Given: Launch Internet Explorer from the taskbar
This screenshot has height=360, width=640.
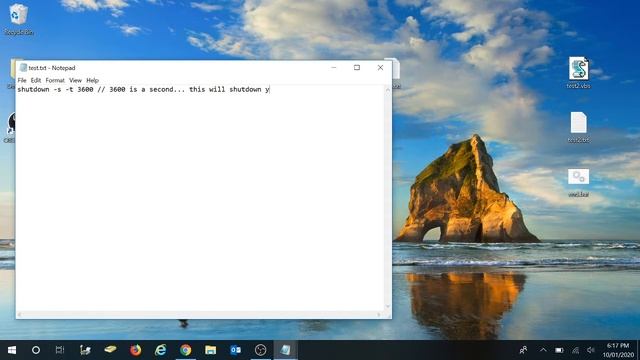Looking at the screenshot, I should (x=160, y=350).
